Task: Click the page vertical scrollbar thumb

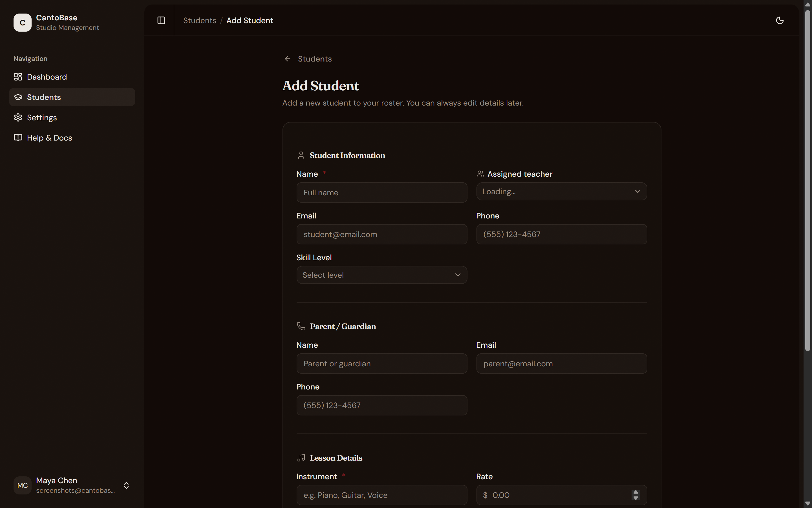Action: click(808, 181)
